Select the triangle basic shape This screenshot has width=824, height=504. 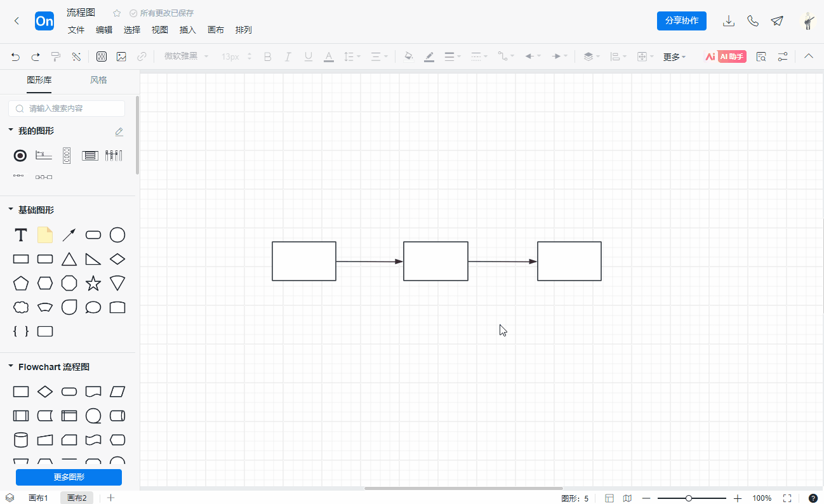click(69, 259)
